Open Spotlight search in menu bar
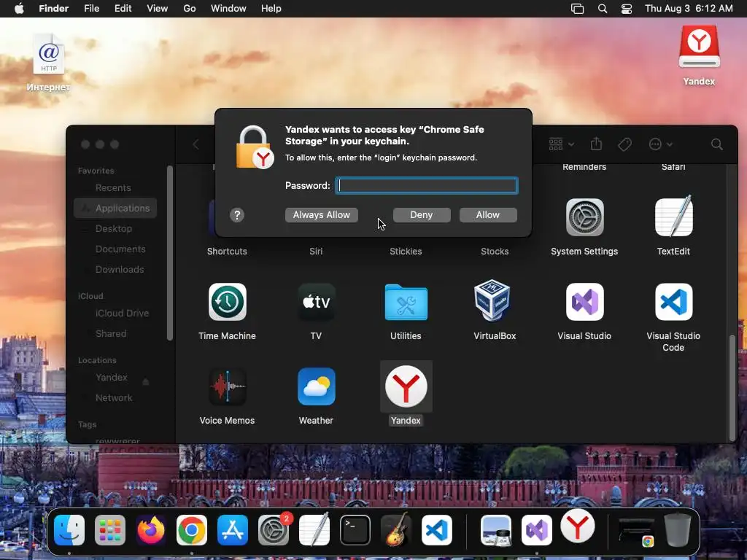Screen dimensions: 747x560 tap(603, 9)
